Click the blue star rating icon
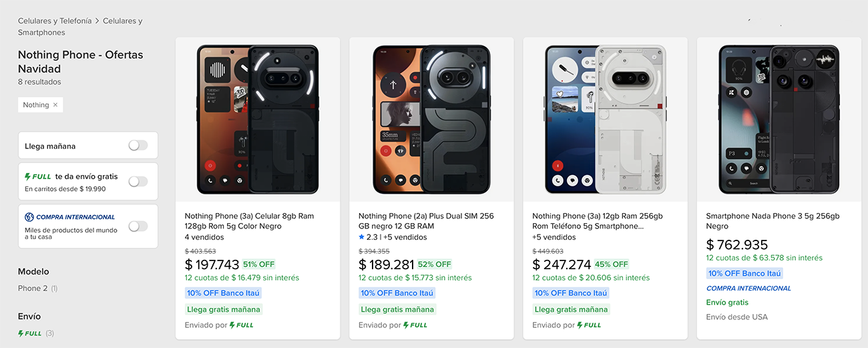The height and width of the screenshot is (348, 868). click(362, 237)
